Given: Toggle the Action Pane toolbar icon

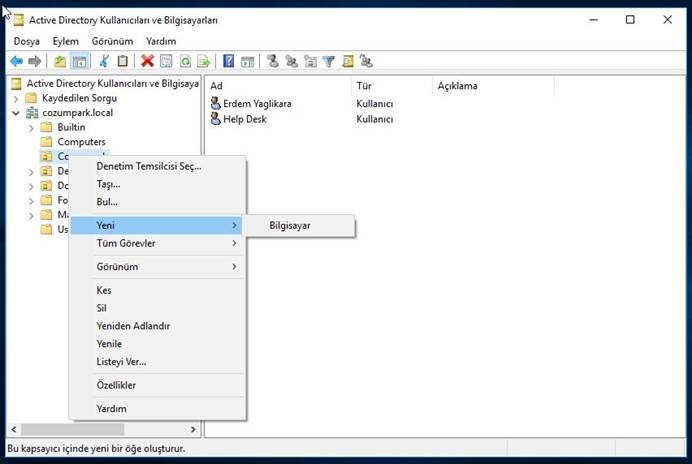Looking at the screenshot, I should pos(248,61).
